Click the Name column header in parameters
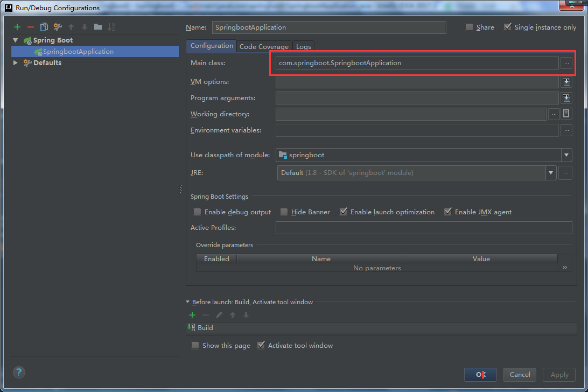Viewport: 588px width, 392px height. coord(321,259)
